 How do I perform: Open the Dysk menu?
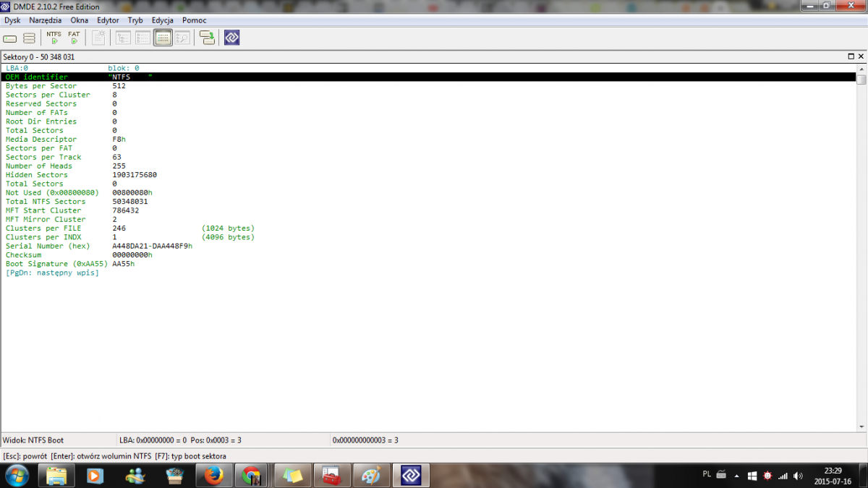click(x=12, y=20)
